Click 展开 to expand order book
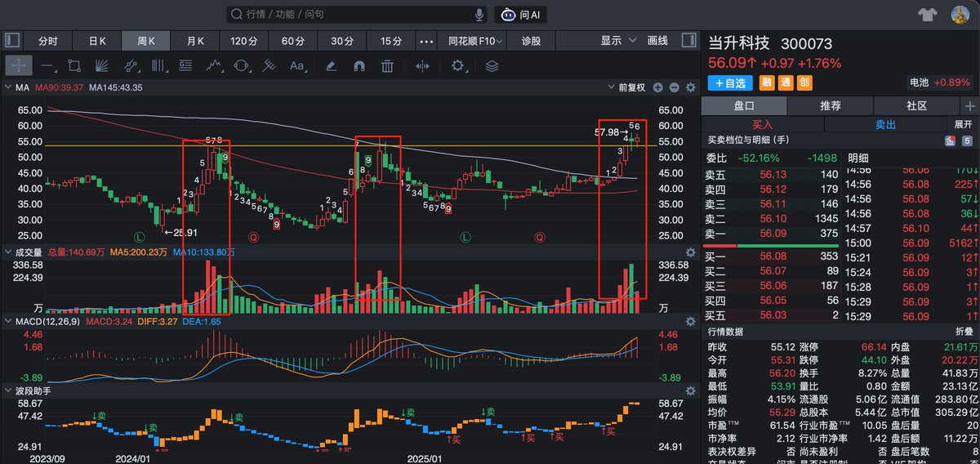980x464 pixels. (x=964, y=124)
